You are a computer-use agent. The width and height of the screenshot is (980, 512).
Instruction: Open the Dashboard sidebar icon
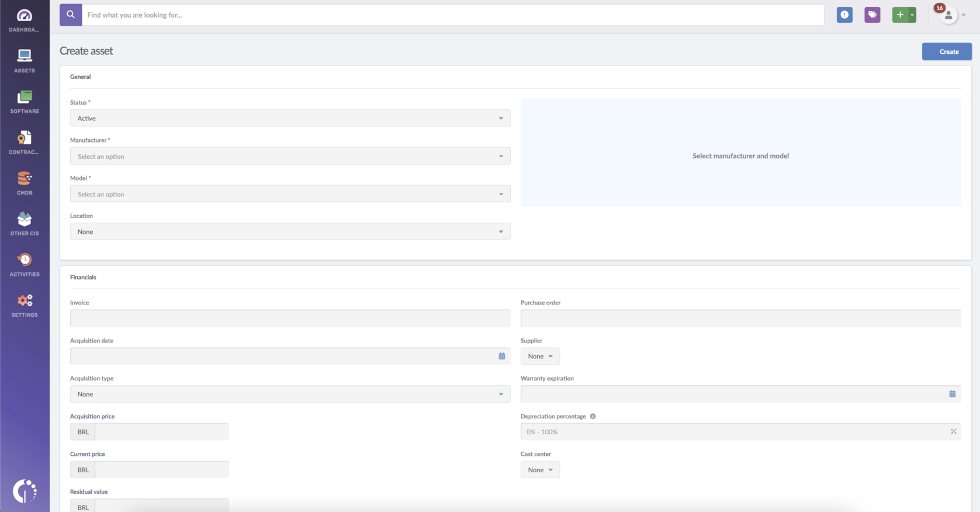(x=24, y=20)
